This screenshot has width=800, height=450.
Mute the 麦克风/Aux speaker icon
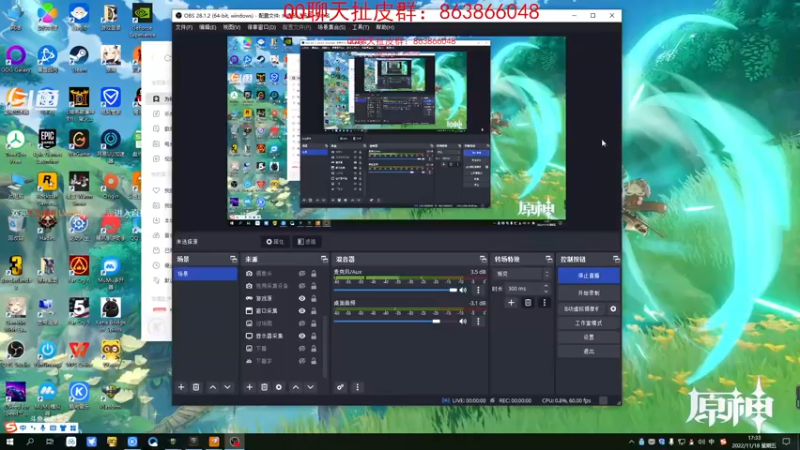463,290
